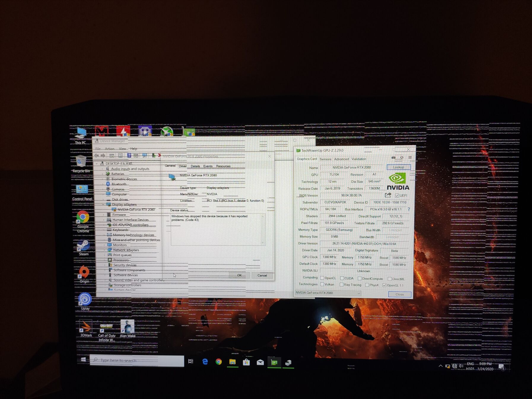Image resolution: width=532 pixels, height=399 pixels.
Task: Open the GPU selection dropdown in GPU-Z
Action: click(x=328, y=293)
